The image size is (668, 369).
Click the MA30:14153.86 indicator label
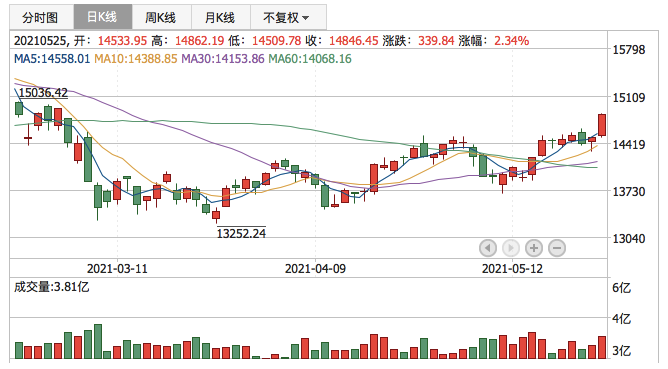click(223, 58)
